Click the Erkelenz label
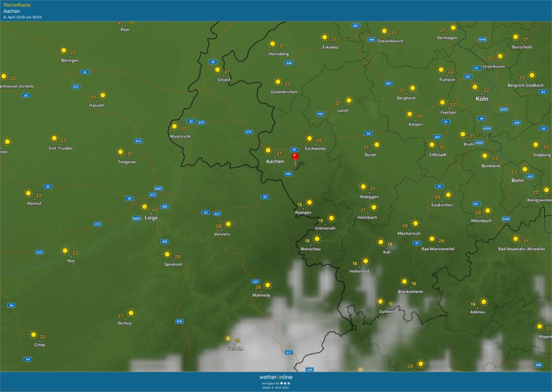The height and width of the screenshot is (392, 552). [330, 47]
